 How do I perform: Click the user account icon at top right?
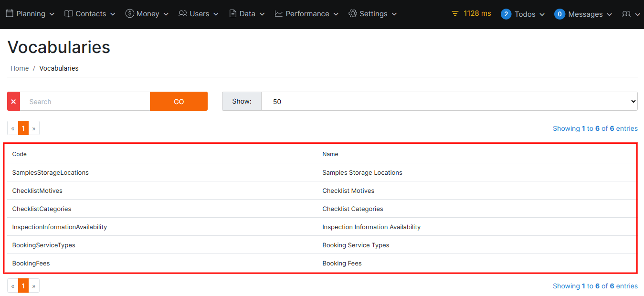[x=626, y=14]
